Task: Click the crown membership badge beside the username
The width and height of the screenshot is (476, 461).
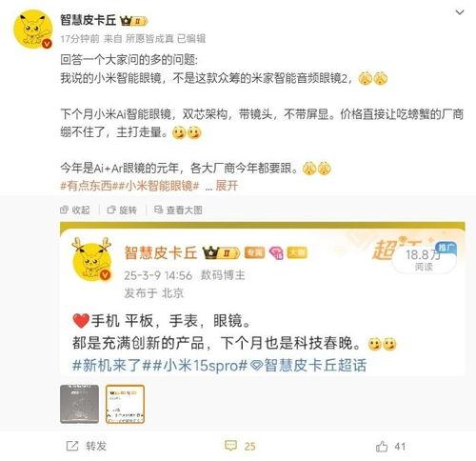Action: 133,21
